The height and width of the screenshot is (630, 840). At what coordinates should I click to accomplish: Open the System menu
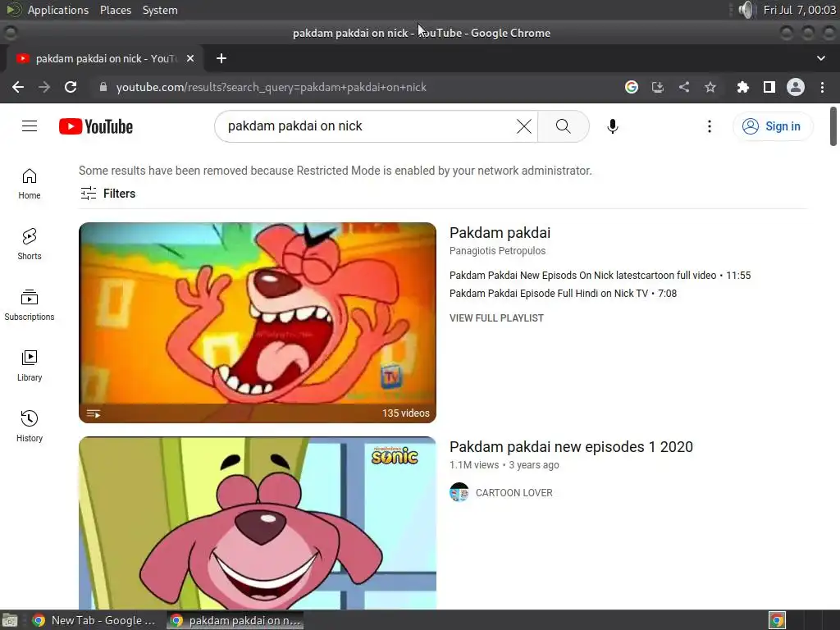click(160, 10)
